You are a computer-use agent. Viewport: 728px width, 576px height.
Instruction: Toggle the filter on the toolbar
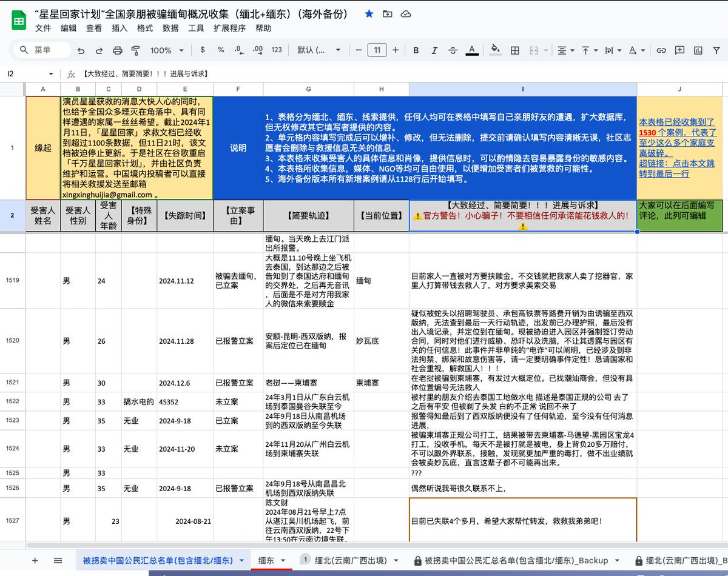point(717,50)
